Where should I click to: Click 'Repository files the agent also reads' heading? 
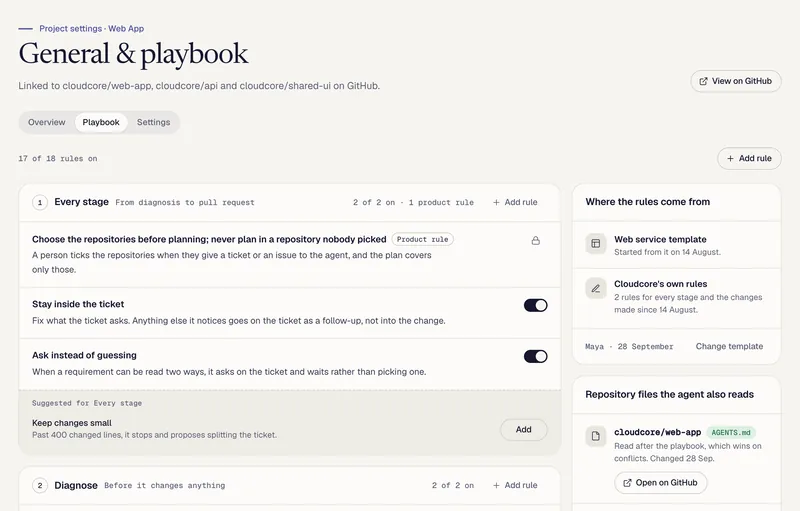pos(669,394)
